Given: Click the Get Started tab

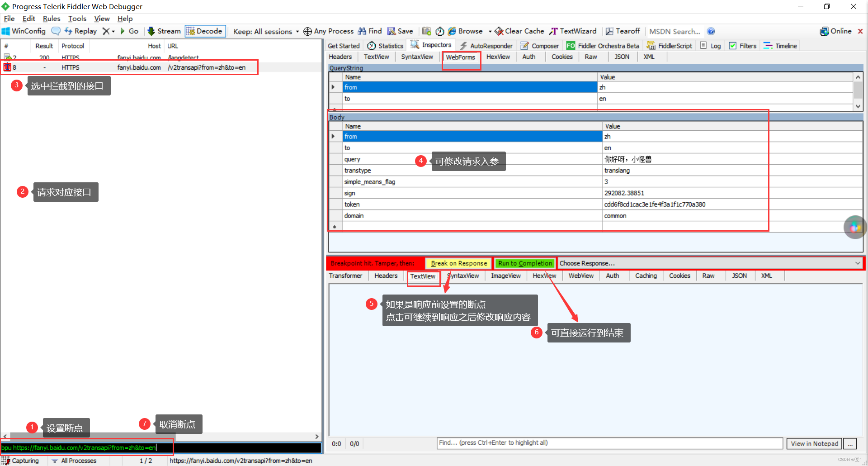Looking at the screenshot, I should point(344,46).
